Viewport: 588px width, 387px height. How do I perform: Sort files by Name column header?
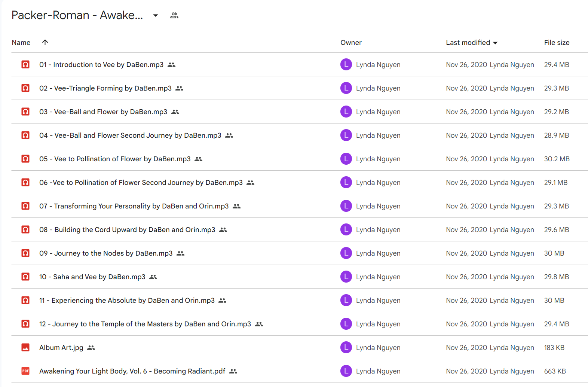click(x=21, y=43)
